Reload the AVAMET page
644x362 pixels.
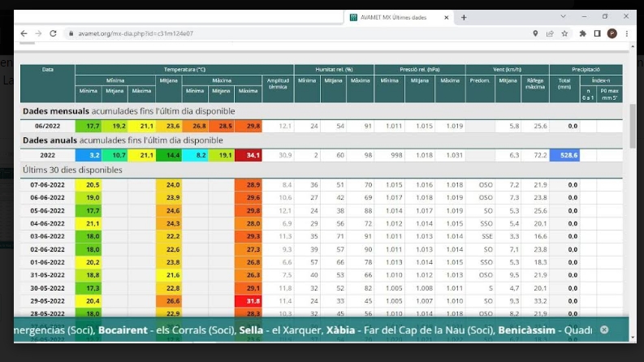coord(54,33)
